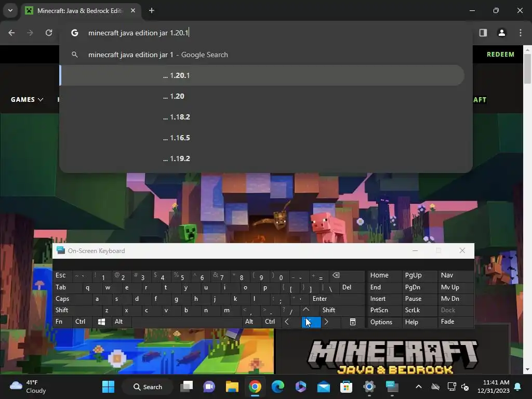The height and width of the screenshot is (399, 532).
Task: Select the 1.19.2 suggestion
Action: (262, 158)
